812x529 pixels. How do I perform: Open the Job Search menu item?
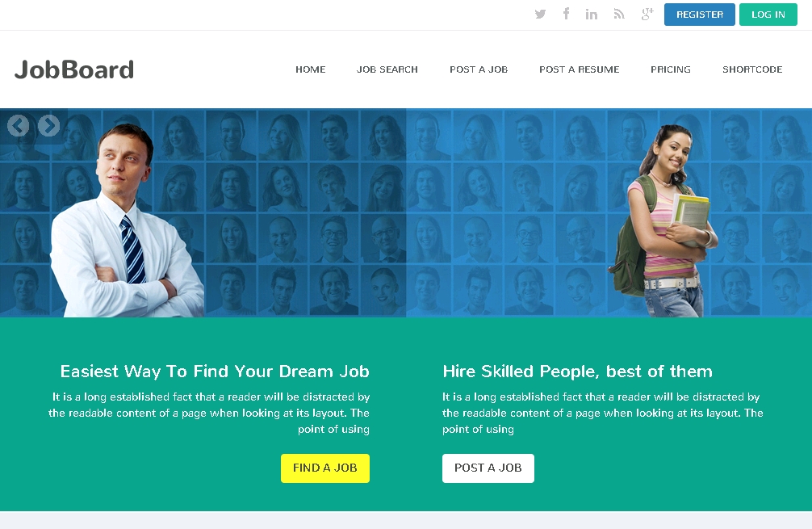(387, 69)
